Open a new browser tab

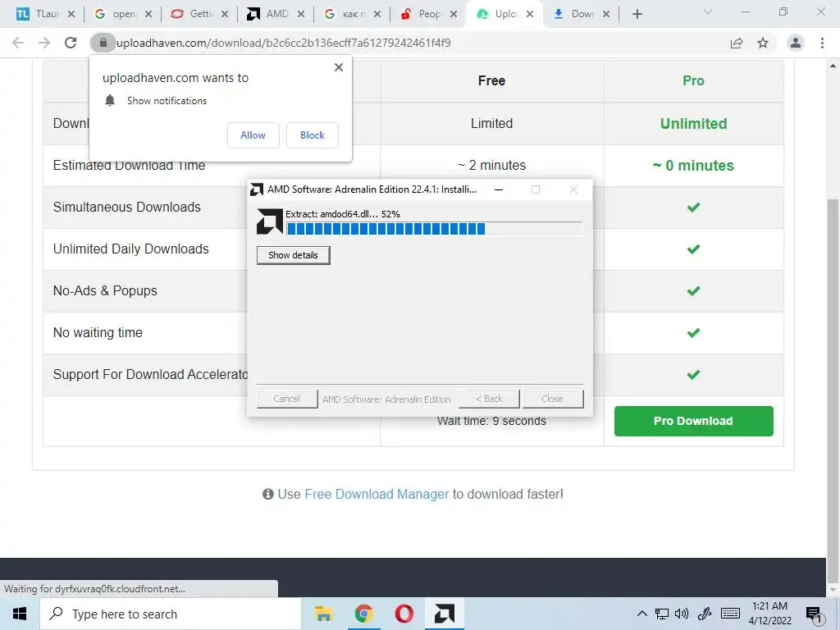[x=637, y=15]
